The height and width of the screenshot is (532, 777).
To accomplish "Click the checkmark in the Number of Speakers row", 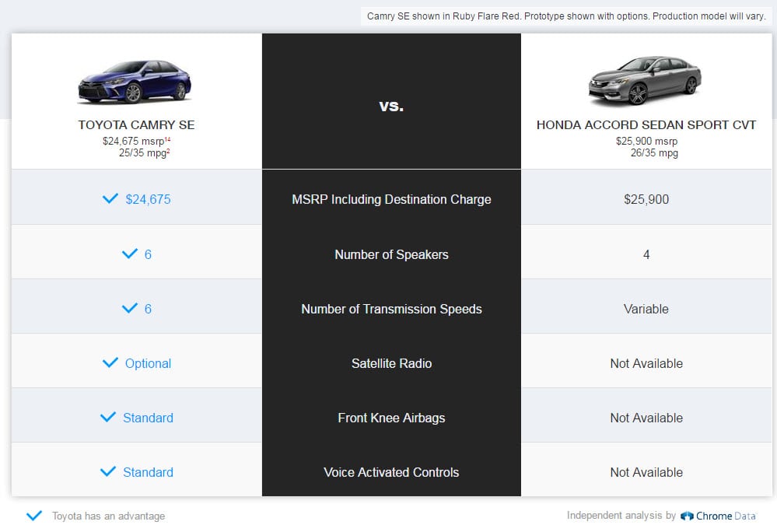I will point(130,254).
